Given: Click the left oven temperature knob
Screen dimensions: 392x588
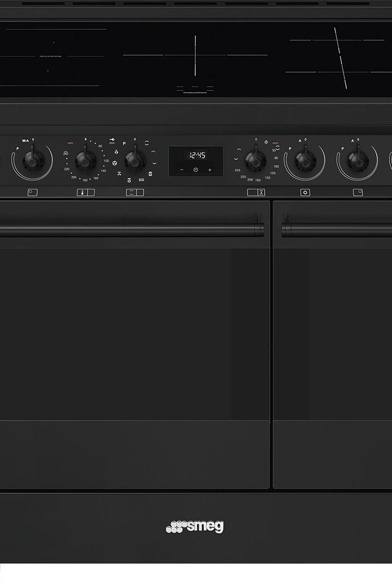Looking at the screenshot, I should point(85,160).
